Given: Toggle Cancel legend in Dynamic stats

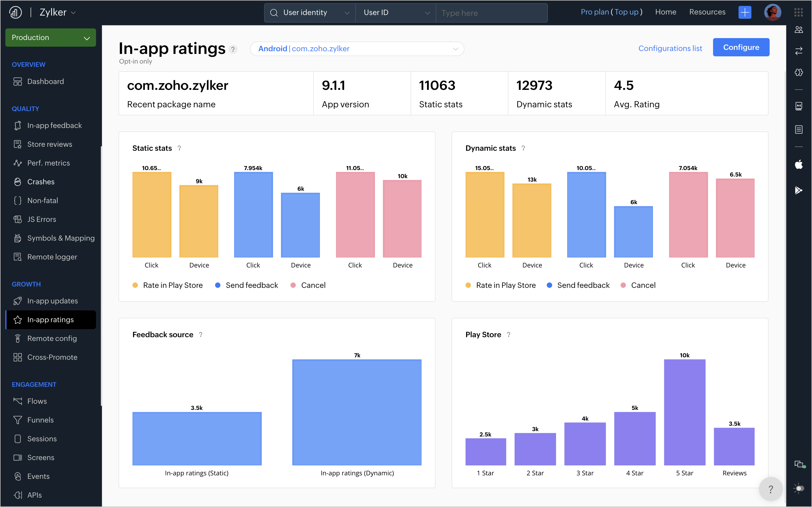Looking at the screenshot, I should (638, 285).
